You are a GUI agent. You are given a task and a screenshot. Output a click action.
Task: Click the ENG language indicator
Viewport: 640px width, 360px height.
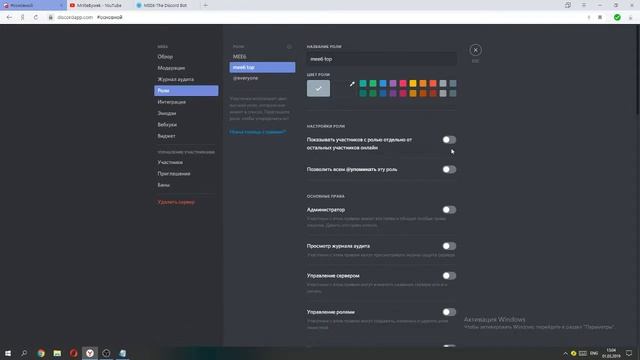click(594, 353)
